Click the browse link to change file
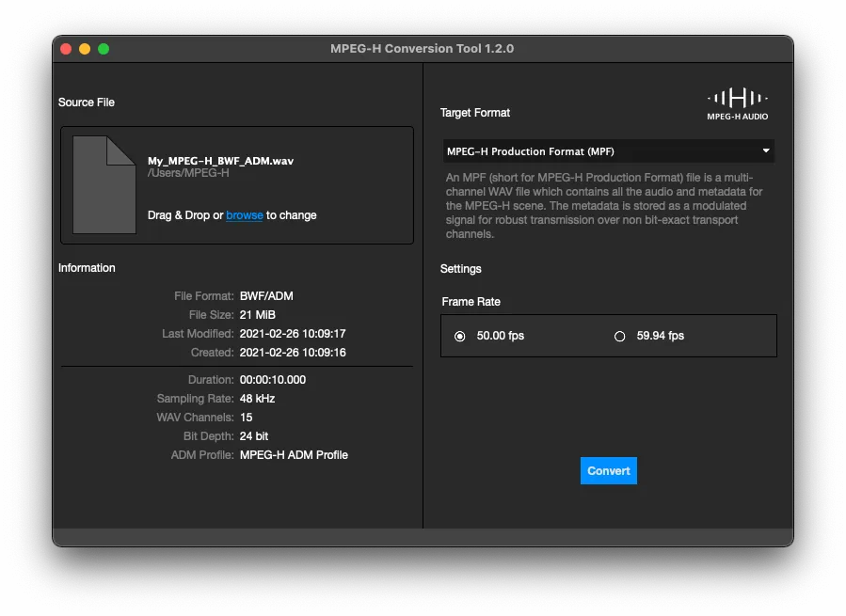Image resolution: width=846 pixels, height=616 pixels. (245, 215)
